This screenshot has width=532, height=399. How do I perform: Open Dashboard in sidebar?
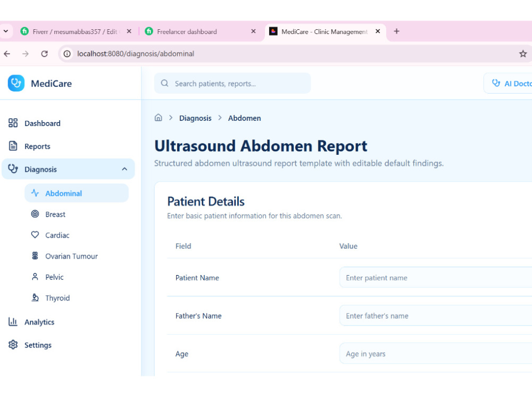pyautogui.click(x=68, y=123)
